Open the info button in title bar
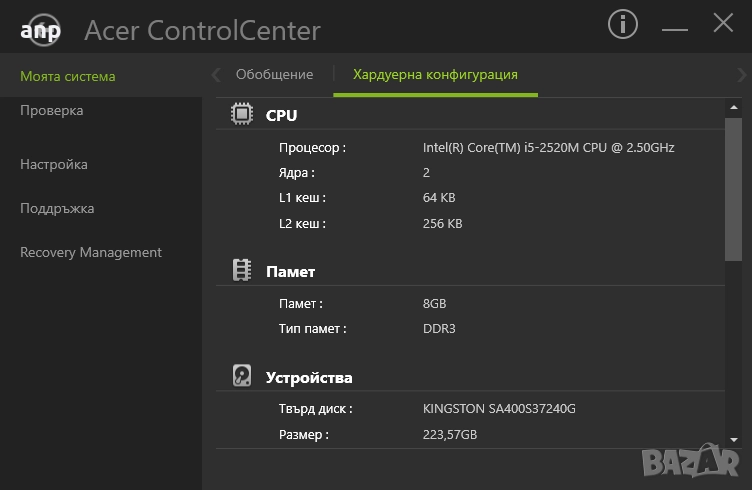Image resolution: width=752 pixels, height=490 pixels. [x=623, y=25]
